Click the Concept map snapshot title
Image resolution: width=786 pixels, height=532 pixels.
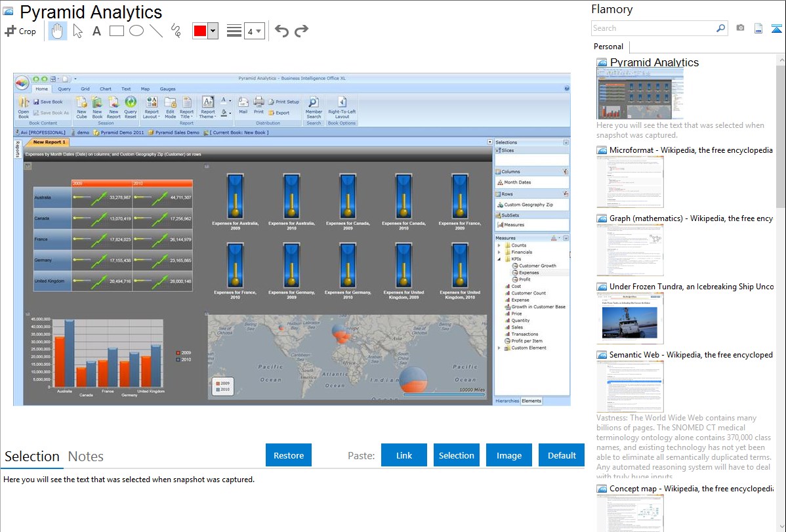point(692,488)
